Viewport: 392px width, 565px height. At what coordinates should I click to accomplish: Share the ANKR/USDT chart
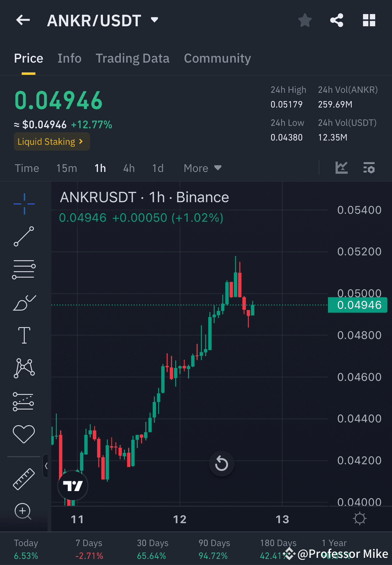pos(337,20)
